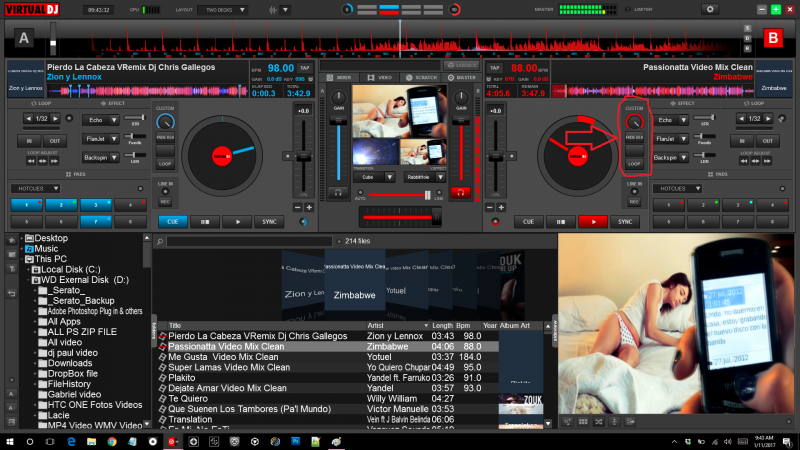Click deck A SYNC button

click(269, 222)
